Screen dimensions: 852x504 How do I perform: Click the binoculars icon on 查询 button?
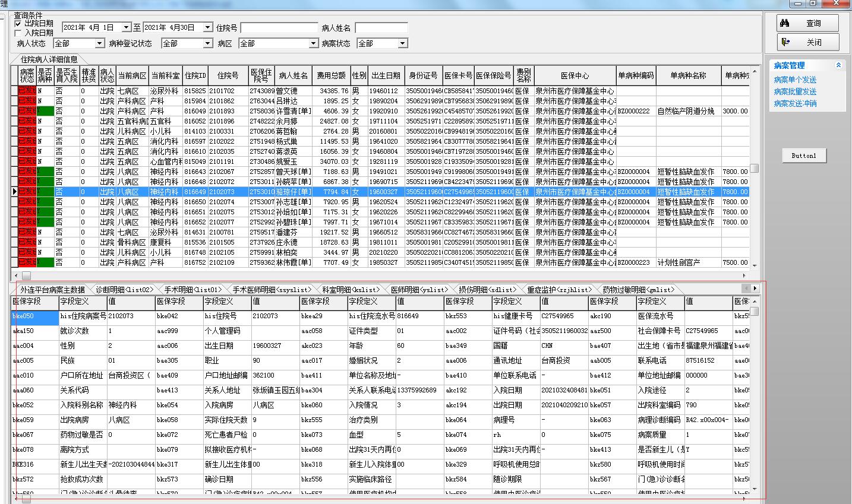[x=785, y=23]
